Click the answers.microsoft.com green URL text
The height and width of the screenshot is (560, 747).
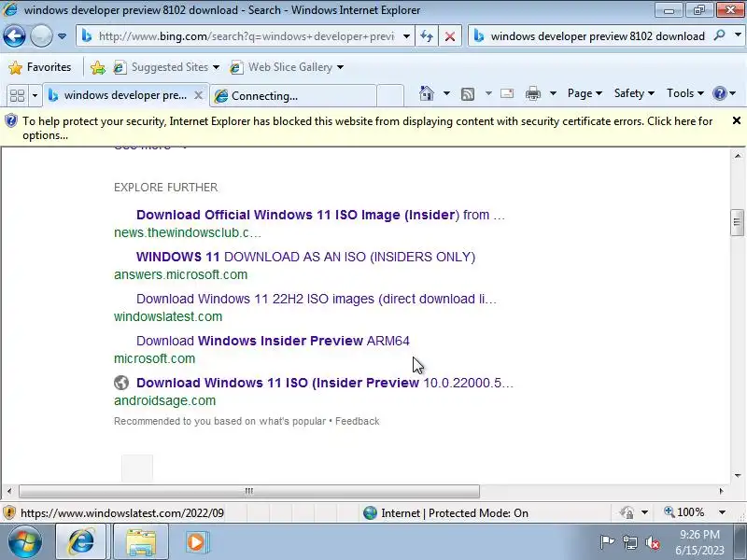[180, 274]
